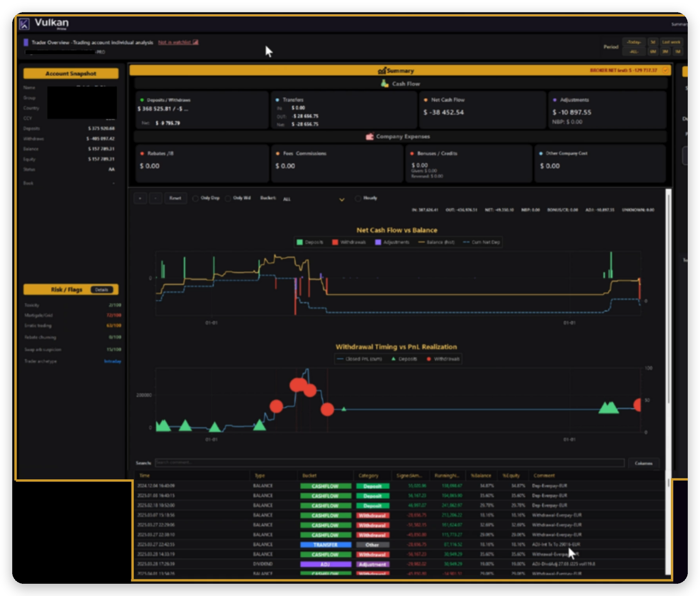Click the chart zoom-in plus button
The height and width of the screenshot is (596, 700).
[x=140, y=198]
